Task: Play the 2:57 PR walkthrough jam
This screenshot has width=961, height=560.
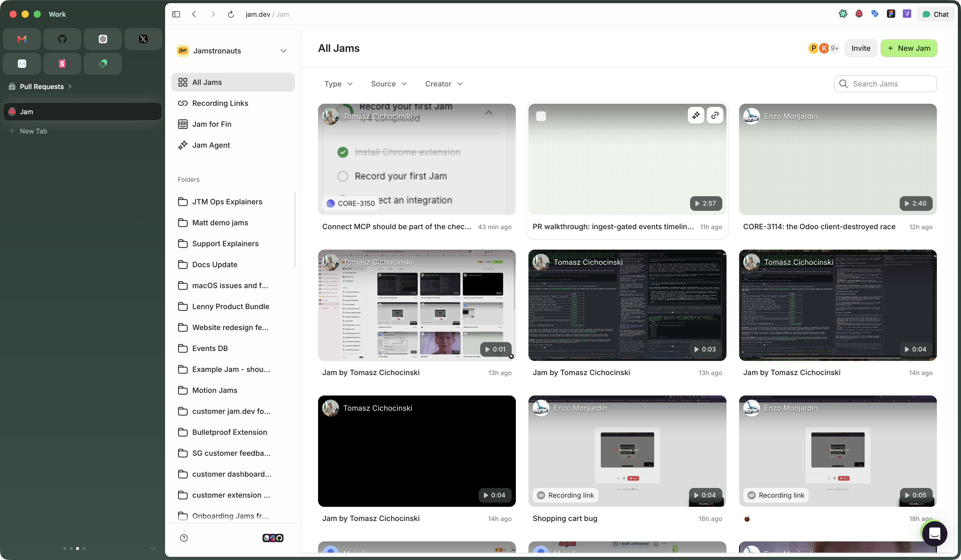Action: pyautogui.click(x=706, y=204)
